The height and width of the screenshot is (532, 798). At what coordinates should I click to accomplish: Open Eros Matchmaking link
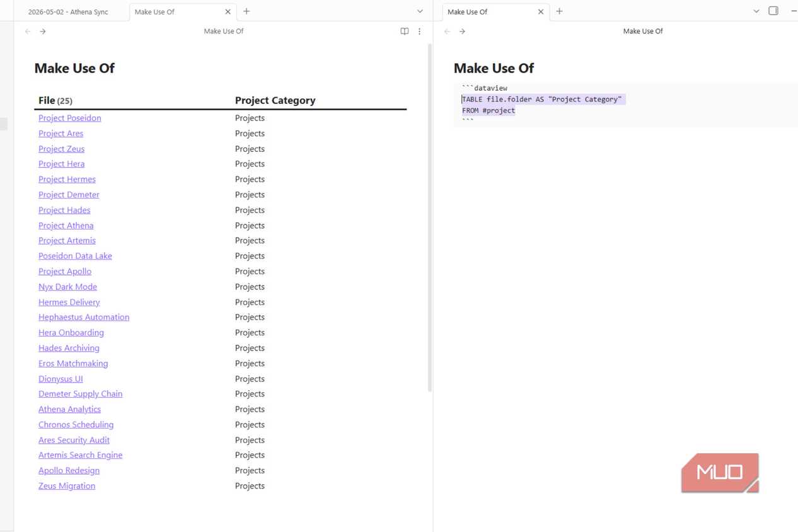(x=73, y=364)
